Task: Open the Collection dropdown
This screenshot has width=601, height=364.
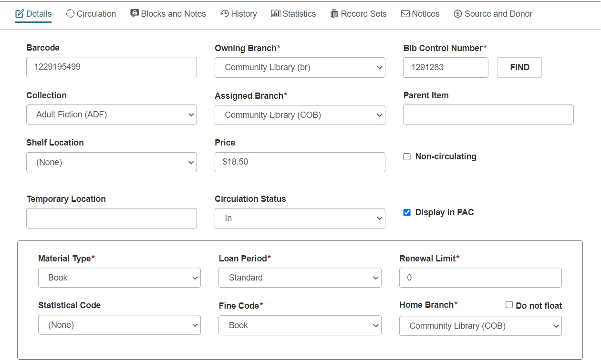Action: (112, 114)
